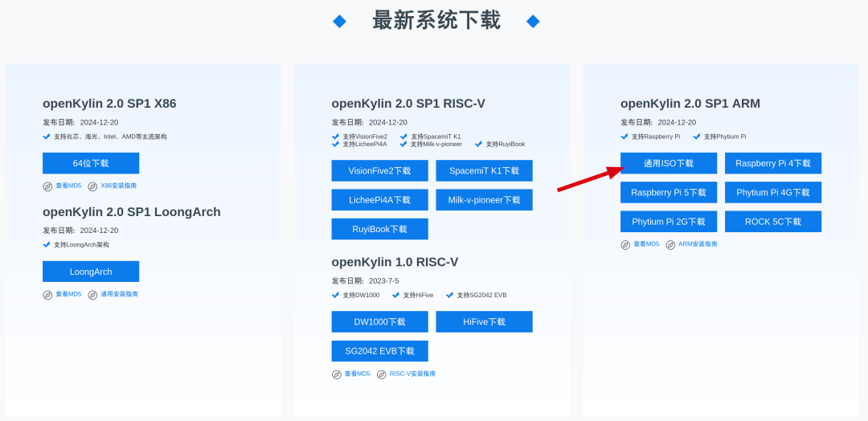Click the 64位下载 download button
Screen dimensions: 868x421
click(91, 163)
